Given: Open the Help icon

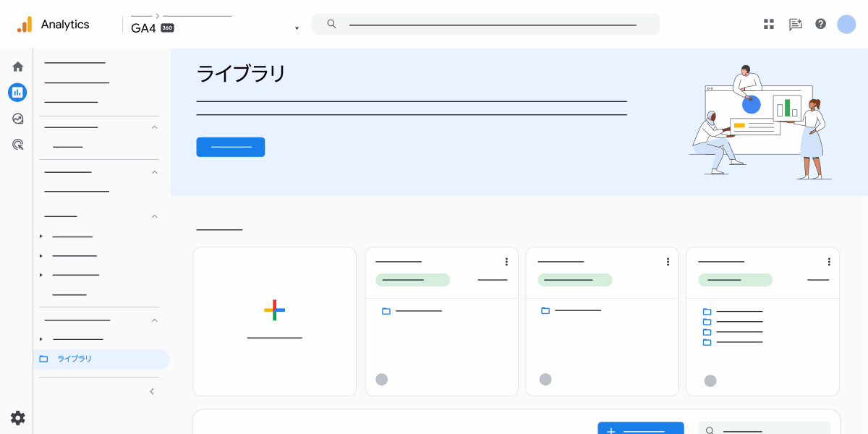Looking at the screenshot, I should (820, 24).
